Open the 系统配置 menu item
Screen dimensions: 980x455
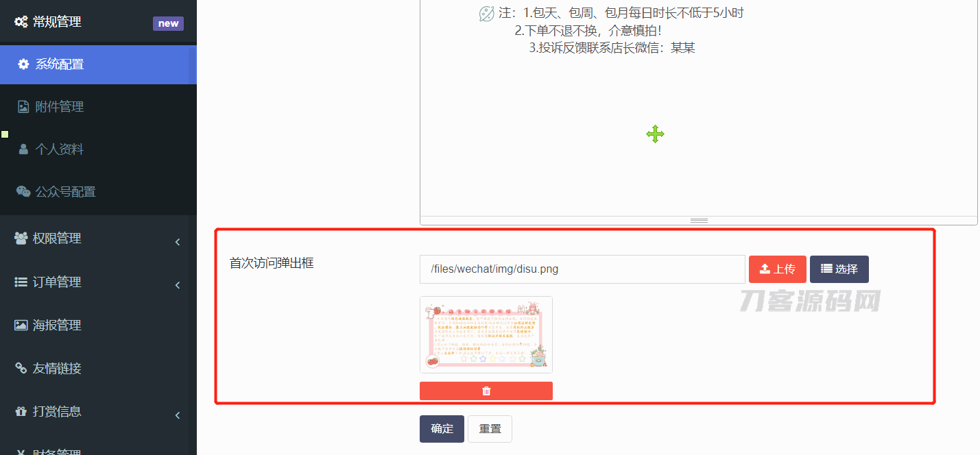(98, 64)
